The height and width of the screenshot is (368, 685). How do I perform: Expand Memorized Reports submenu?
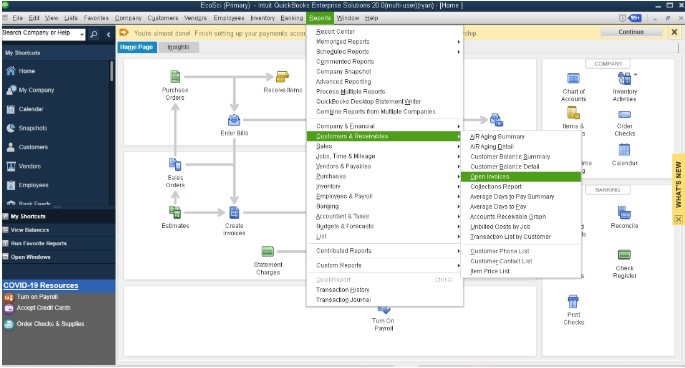pos(384,42)
